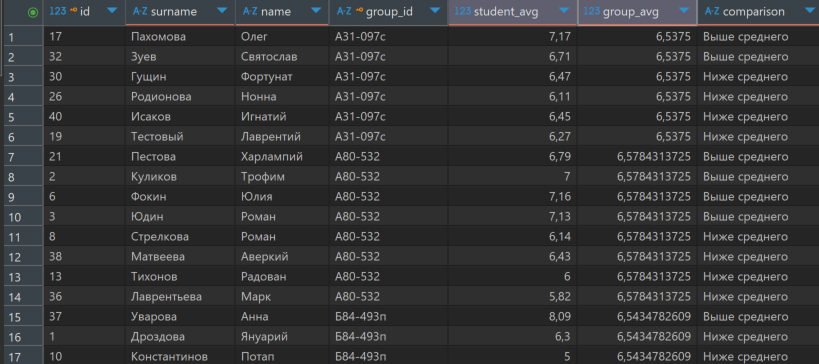Screen dimensions: 819x364
Task: Open the id column filter dropdown arrow
Action: pyautogui.click(x=111, y=11)
